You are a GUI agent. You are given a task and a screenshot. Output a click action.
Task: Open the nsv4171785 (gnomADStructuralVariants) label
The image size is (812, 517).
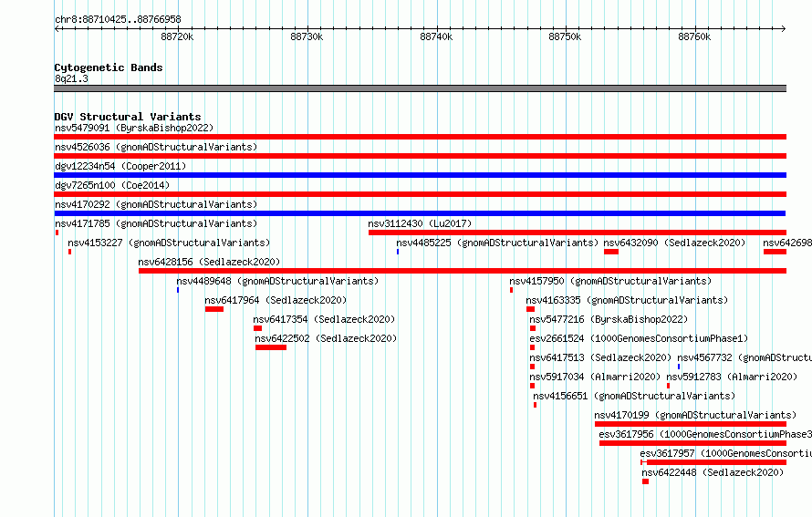pos(156,223)
